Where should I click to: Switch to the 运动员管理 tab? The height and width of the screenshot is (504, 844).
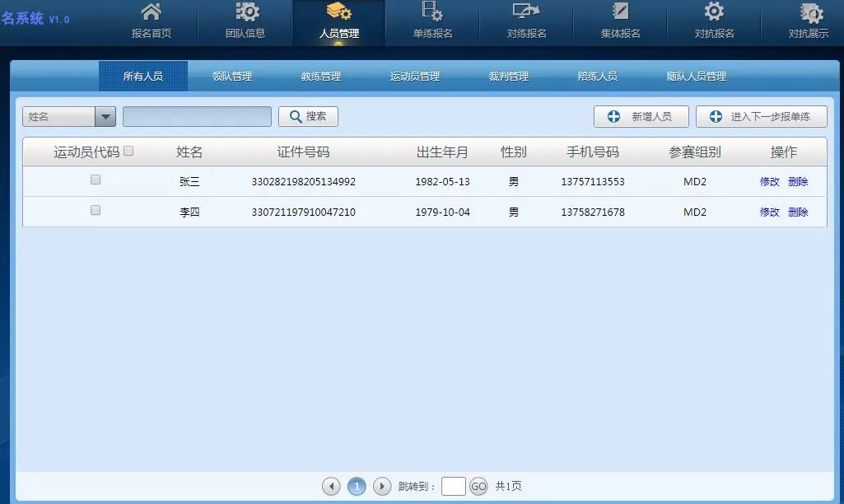coord(415,77)
